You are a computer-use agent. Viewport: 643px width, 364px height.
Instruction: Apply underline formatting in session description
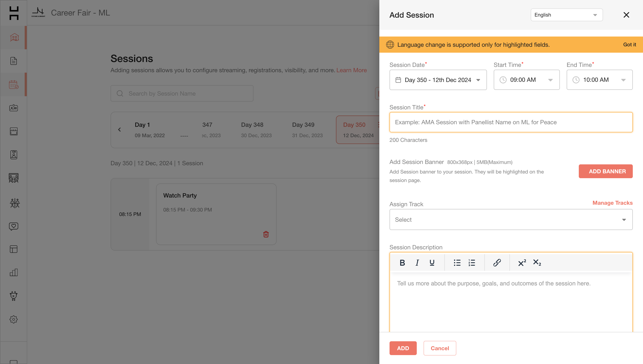(432, 263)
